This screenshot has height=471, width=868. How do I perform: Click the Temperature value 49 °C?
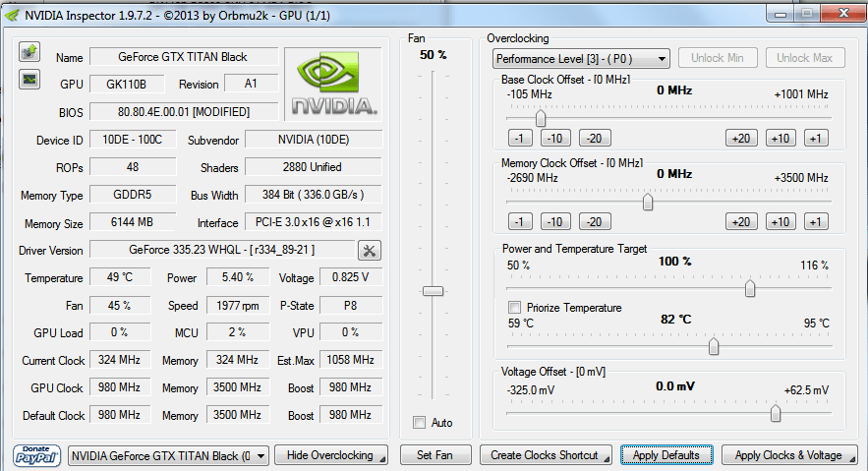tap(120, 277)
